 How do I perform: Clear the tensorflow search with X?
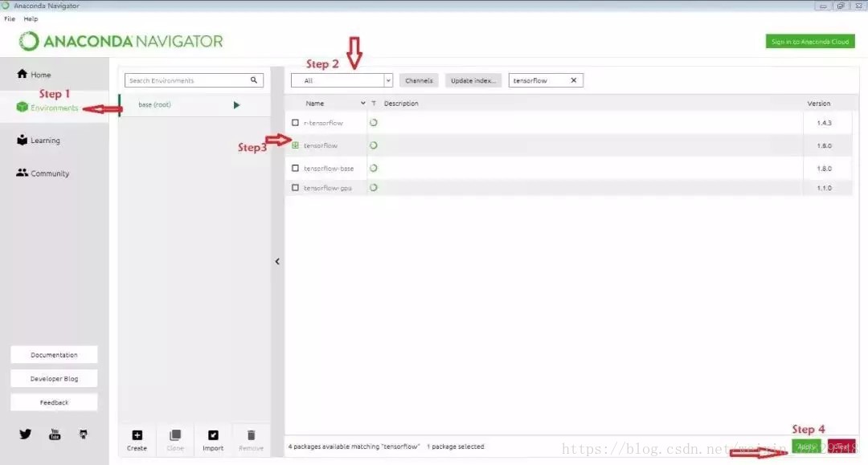(x=574, y=80)
